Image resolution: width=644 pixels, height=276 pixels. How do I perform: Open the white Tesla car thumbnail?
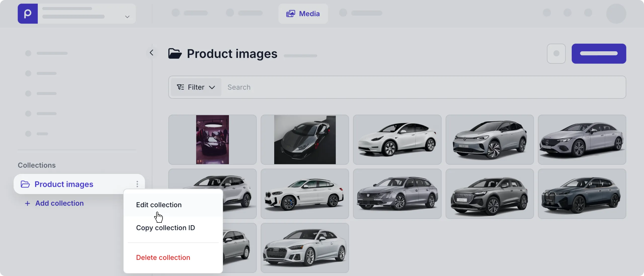click(397, 140)
